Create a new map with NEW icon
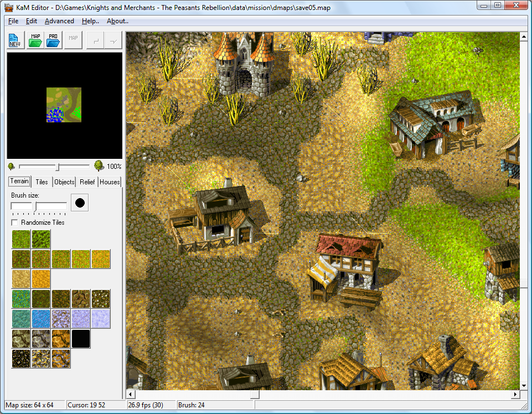Viewport: 532px width, 414px height. click(16, 40)
